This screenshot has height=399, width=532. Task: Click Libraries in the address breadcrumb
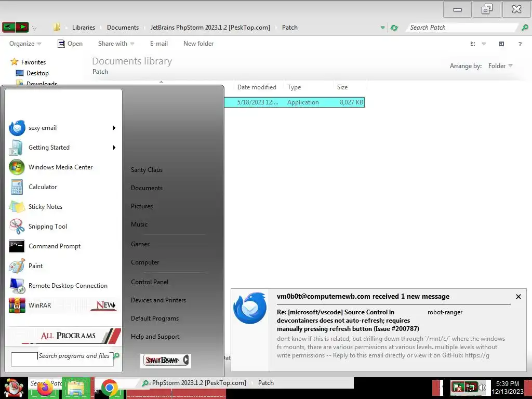(84, 28)
